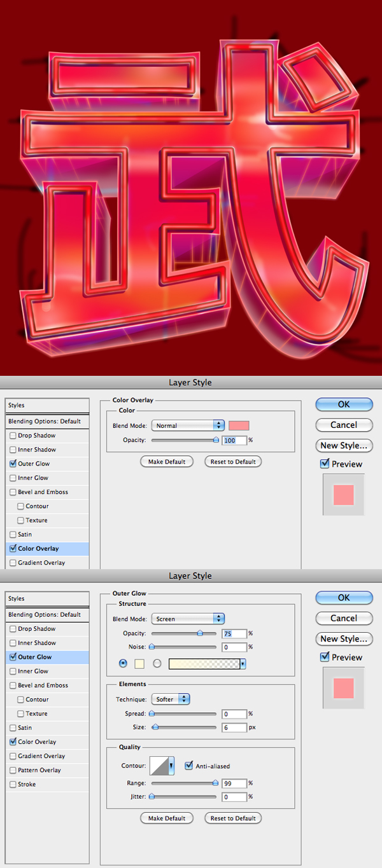Click preview thumbnail in upper Color Overlay dialog

(x=344, y=494)
